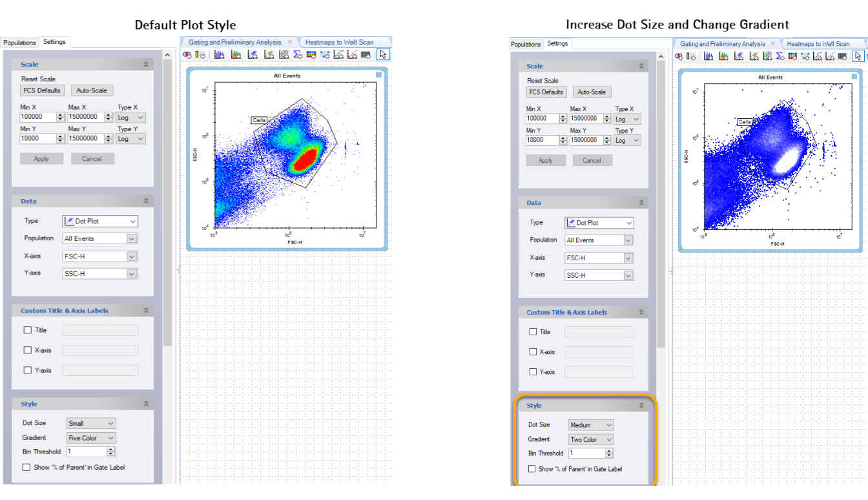Image resolution: width=868 pixels, height=500 pixels.
Task: Click Bin Threshold stepper in Default Plot Style panel
Action: [111, 452]
